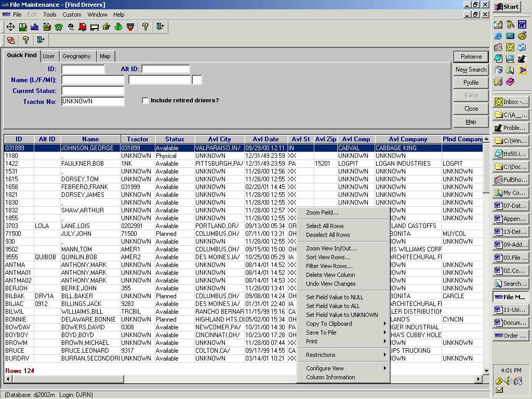Click the blue city buildings icon
Viewport: 532px width, 399px height.
35,26
